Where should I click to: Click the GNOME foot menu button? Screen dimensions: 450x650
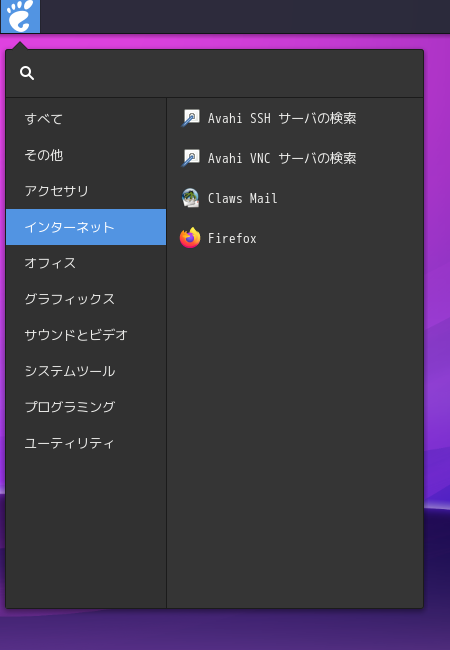pos(20,16)
